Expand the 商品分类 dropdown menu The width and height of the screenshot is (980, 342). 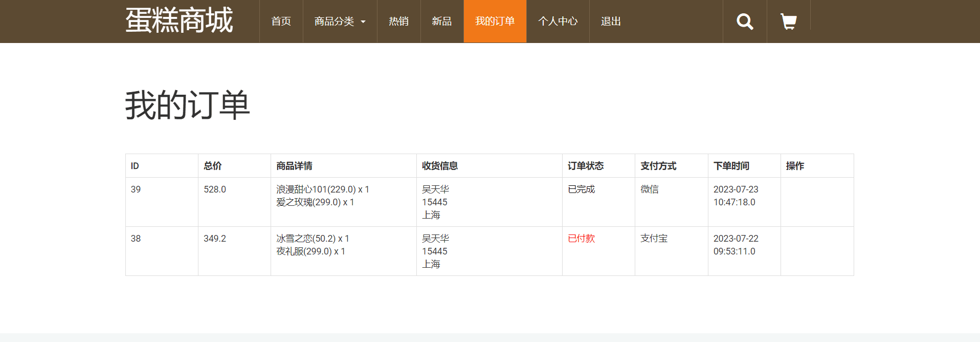[x=340, y=22]
